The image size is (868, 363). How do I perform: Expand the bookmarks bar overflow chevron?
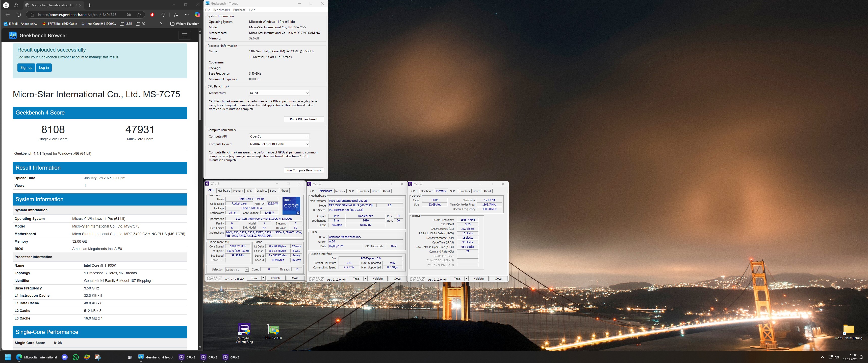tap(161, 24)
